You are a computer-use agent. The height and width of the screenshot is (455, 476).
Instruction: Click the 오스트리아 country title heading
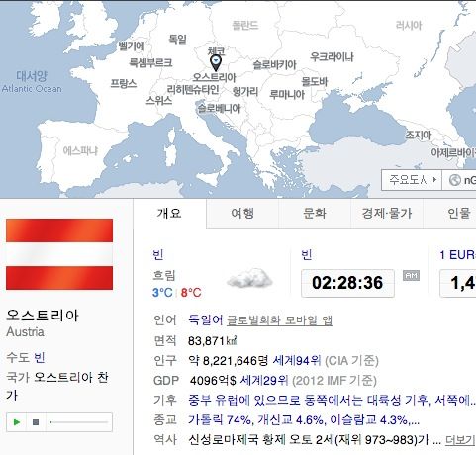click(43, 316)
